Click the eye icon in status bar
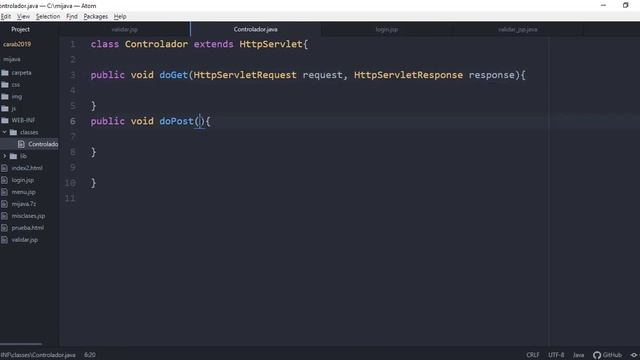 click(634, 355)
